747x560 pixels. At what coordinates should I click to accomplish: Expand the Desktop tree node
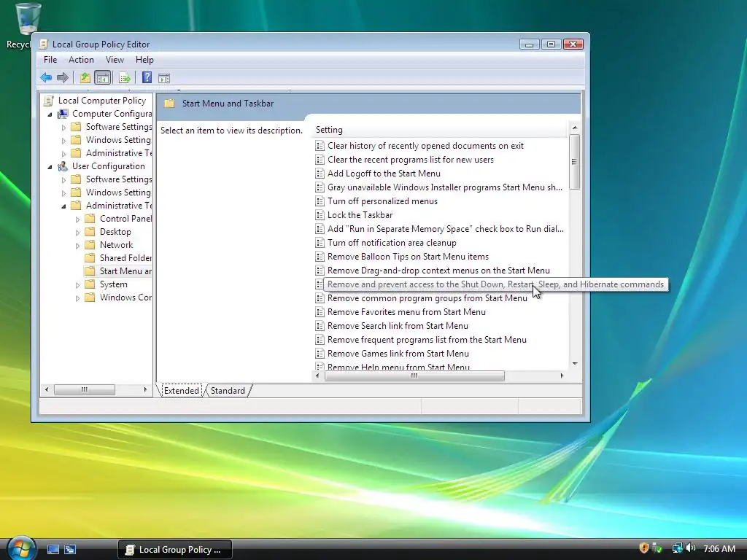[77, 233]
